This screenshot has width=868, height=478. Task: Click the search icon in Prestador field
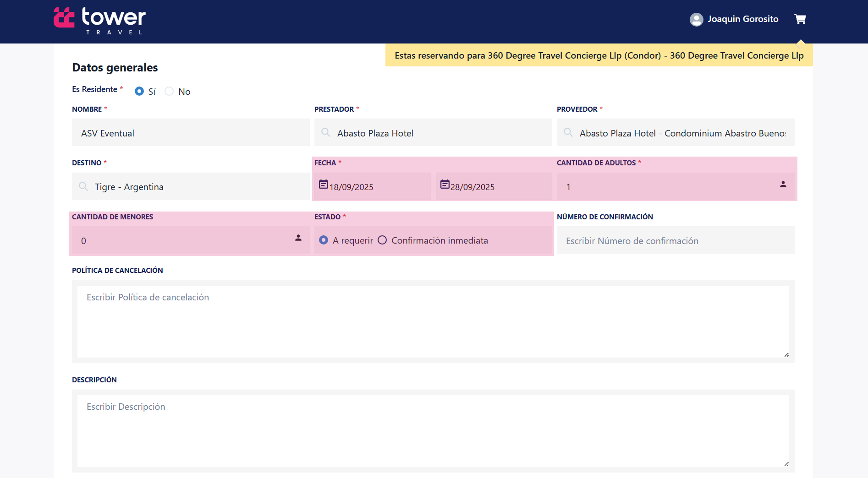click(x=326, y=133)
